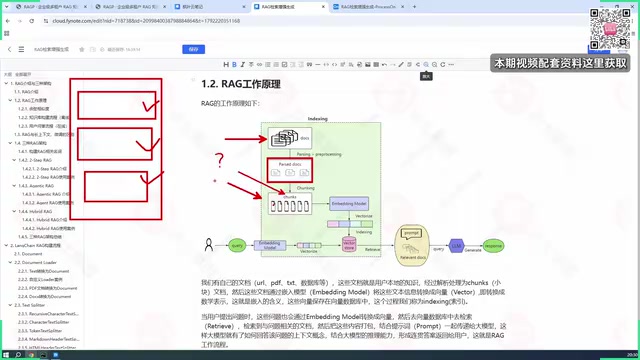Toggle the outline panel hamburger icon
Screen dimensions: 640x360
click(x=21, y=49)
